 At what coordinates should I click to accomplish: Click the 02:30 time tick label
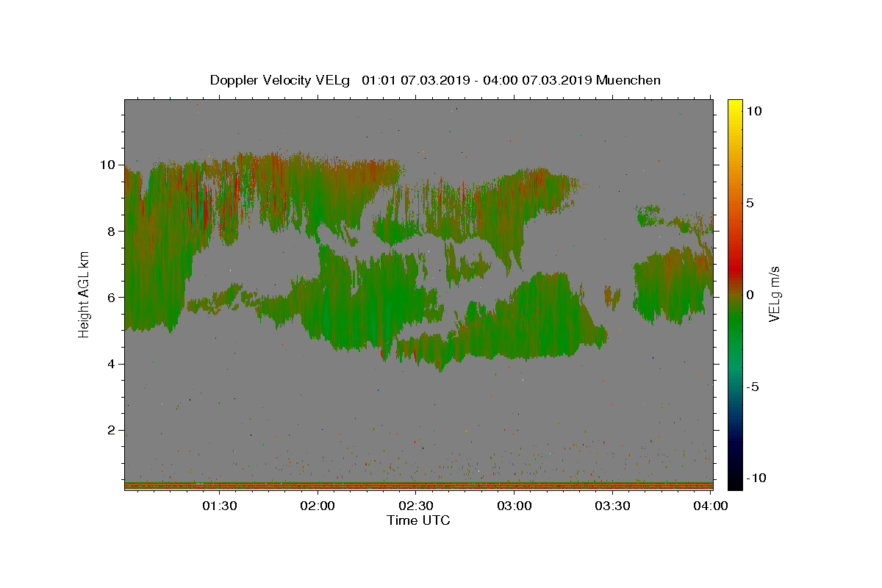coord(415,506)
